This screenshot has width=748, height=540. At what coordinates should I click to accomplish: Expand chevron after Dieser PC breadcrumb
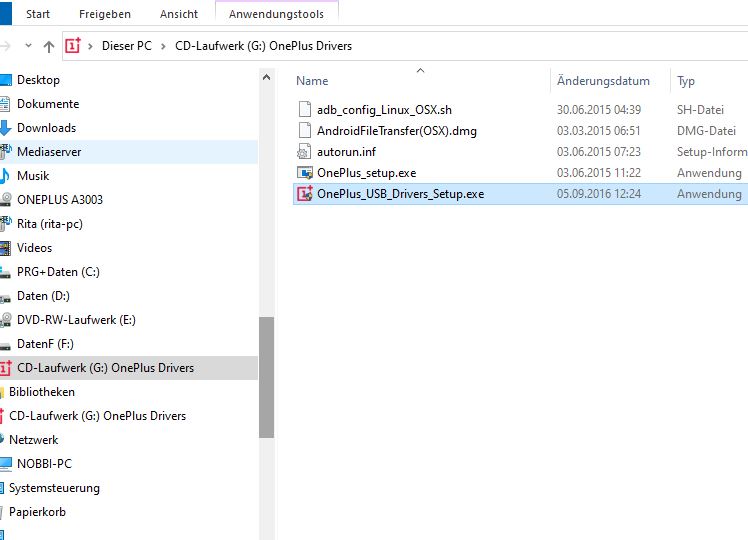click(164, 46)
